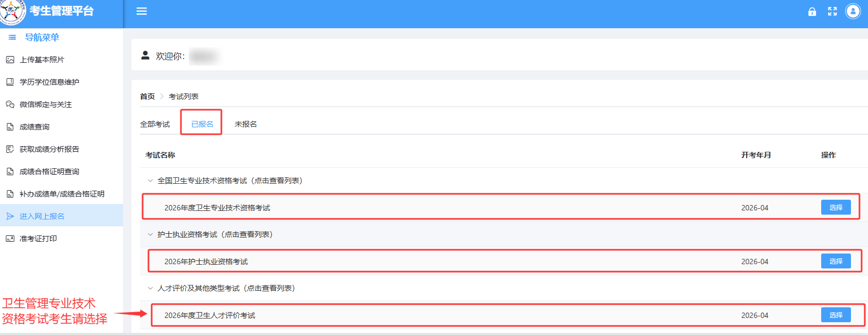
Task: Collapse the 全国卫生专业技术资格考试 group
Action: pos(151,181)
